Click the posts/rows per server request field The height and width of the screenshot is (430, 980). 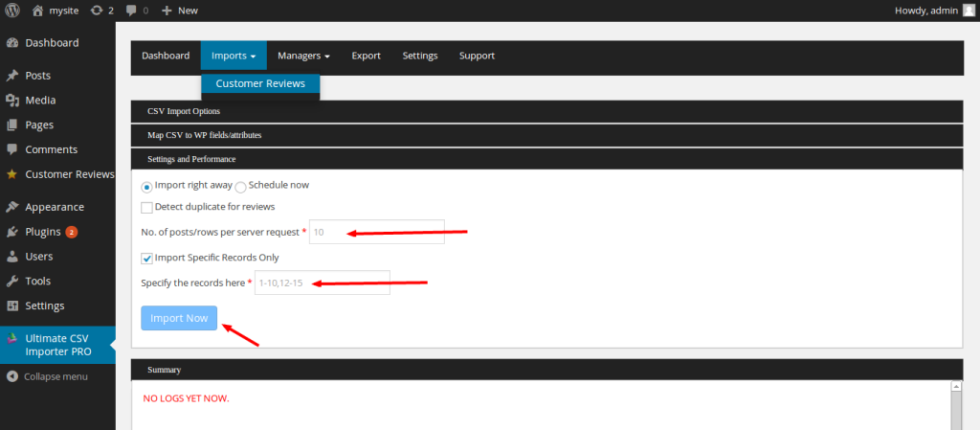click(x=377, y=232)
